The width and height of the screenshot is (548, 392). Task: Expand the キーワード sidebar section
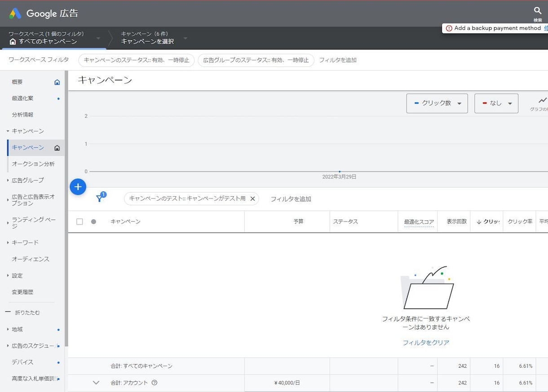8,242
